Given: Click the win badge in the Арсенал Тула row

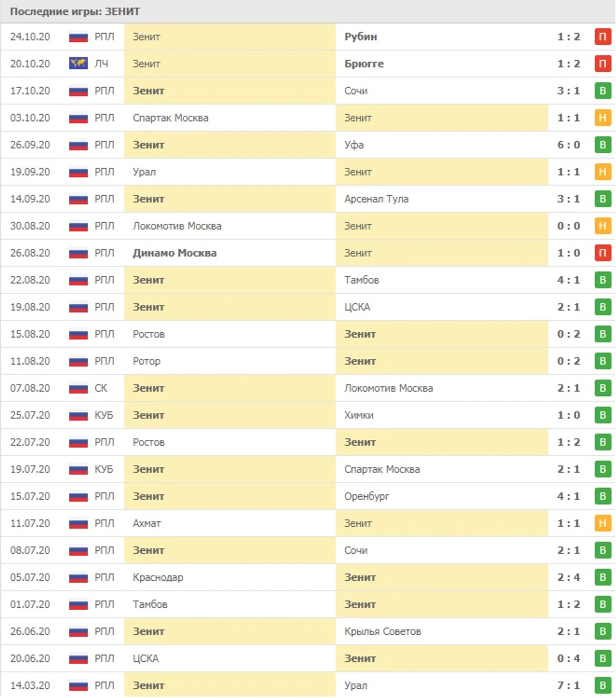Looking at the screenshot, I should (x=602, y=199).
